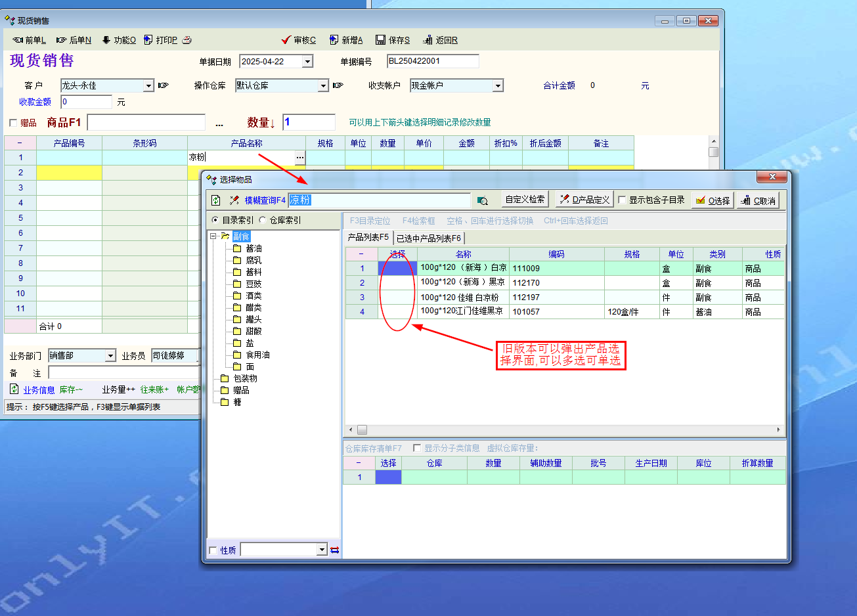857x616 pixels.
Task: Click the pointing-hand icon beside 客户 dropdown
Action: (164, 85)
